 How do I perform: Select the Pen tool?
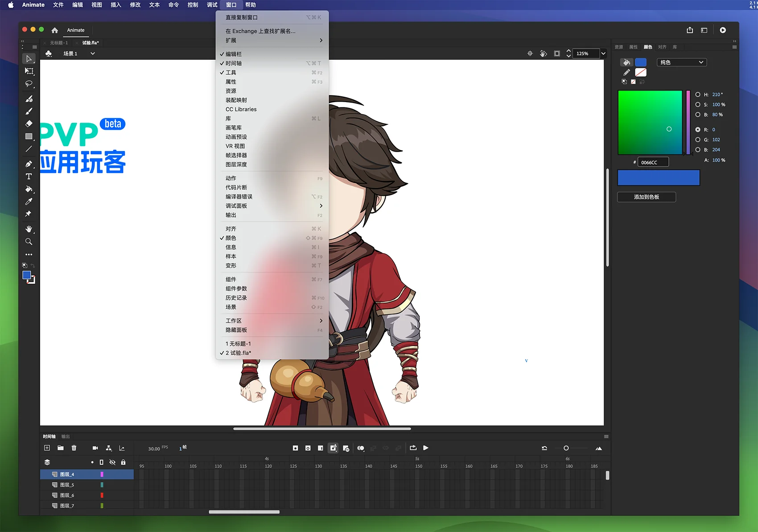coord(29,164)
